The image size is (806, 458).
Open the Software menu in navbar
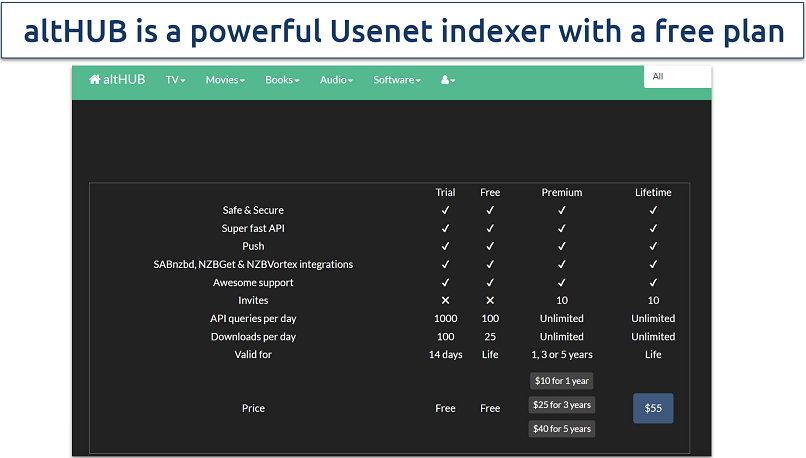point(397,80)
